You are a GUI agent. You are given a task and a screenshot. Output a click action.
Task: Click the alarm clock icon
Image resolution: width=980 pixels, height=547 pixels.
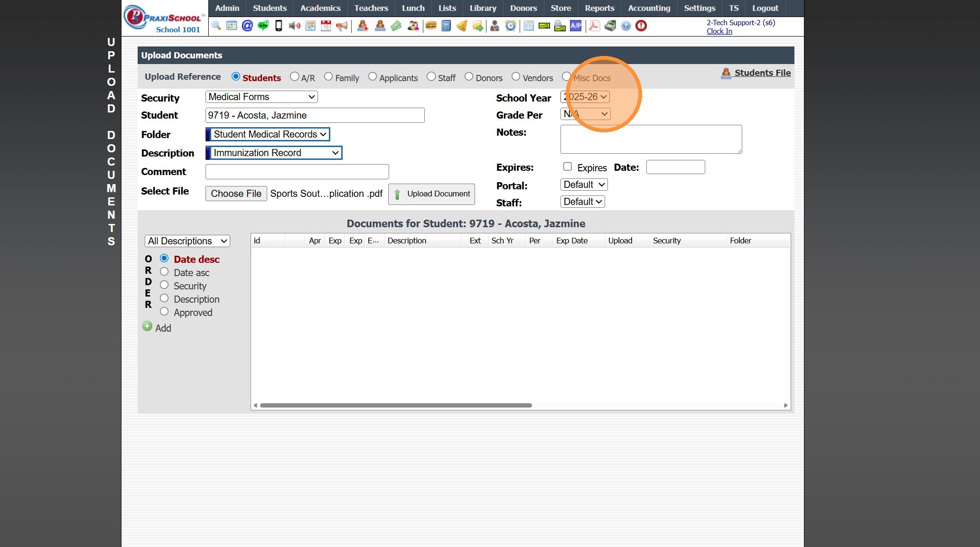[511, 26]
